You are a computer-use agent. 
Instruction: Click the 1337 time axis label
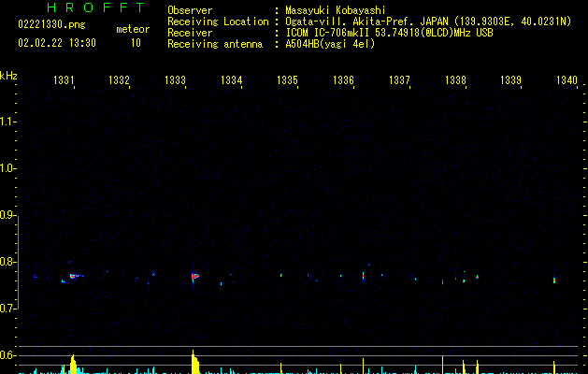pos(399,79)
